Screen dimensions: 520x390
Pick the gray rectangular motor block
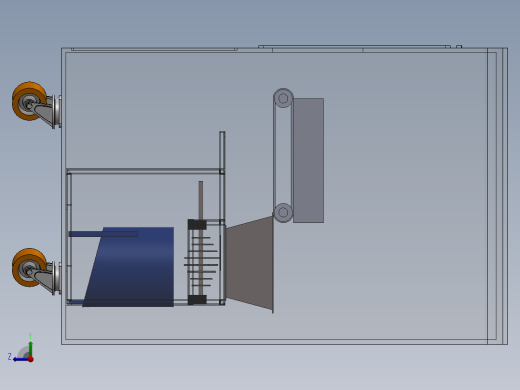pos(308,160)
